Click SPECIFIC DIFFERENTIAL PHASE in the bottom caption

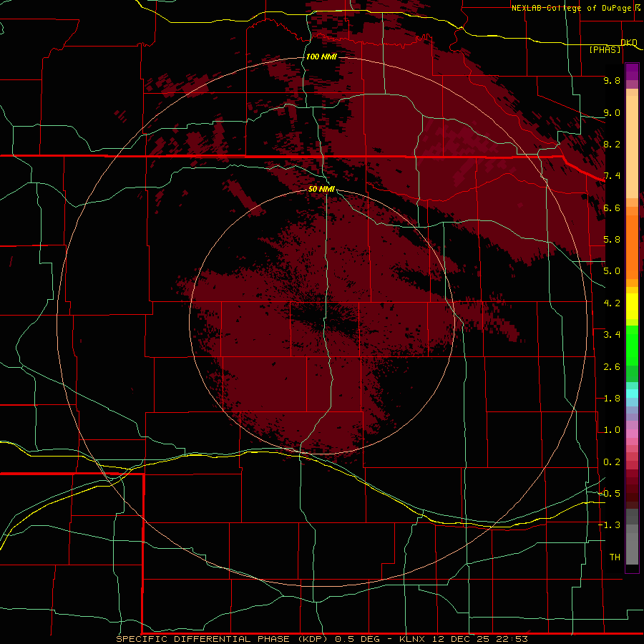pyautogui.click(x=204, y=639)
